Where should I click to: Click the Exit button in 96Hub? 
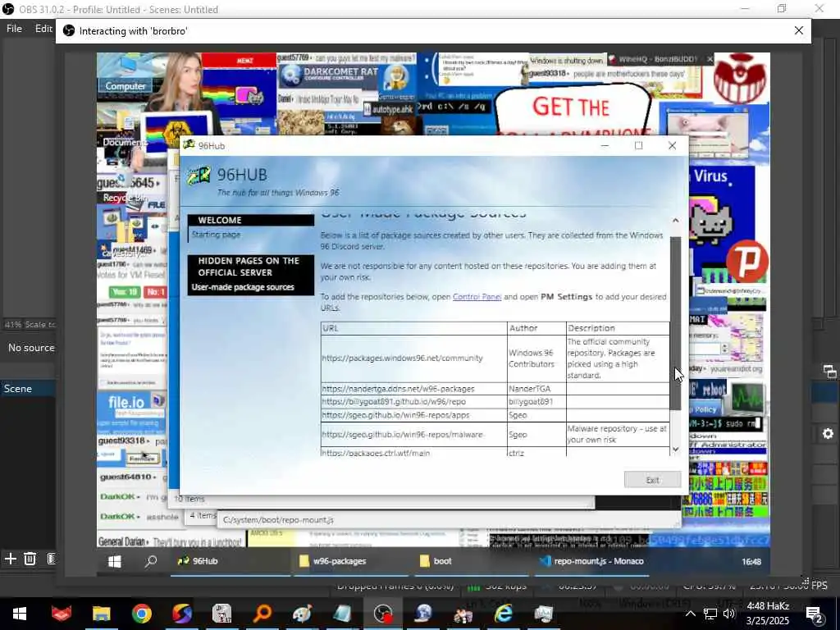[x=652, y=479]
